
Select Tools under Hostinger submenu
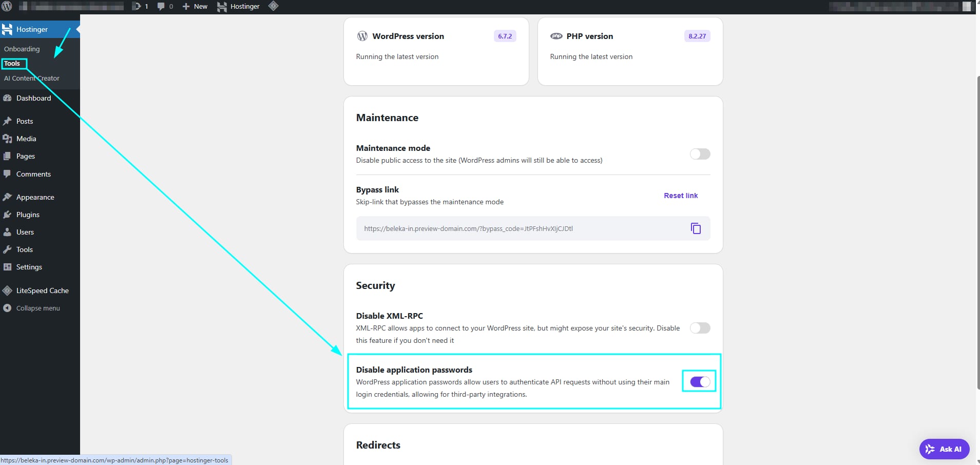(12, 64)
